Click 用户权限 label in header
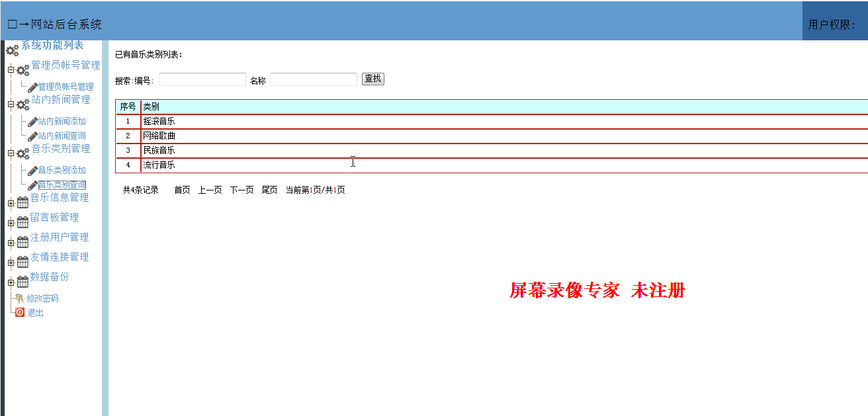The width and height of the screenshot is (868, 416). click(832, 24)
